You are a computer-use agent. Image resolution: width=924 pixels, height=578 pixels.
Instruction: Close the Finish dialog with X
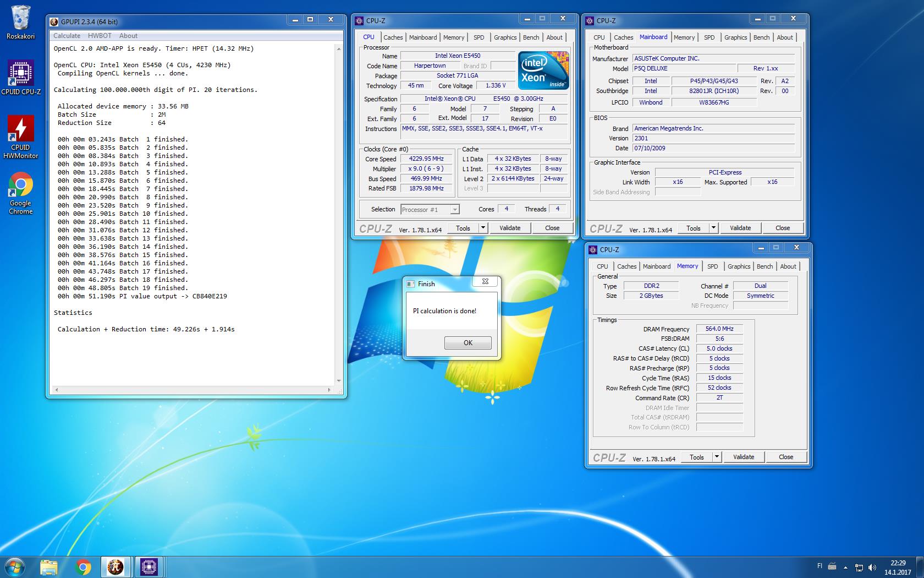tap(485, 281)
